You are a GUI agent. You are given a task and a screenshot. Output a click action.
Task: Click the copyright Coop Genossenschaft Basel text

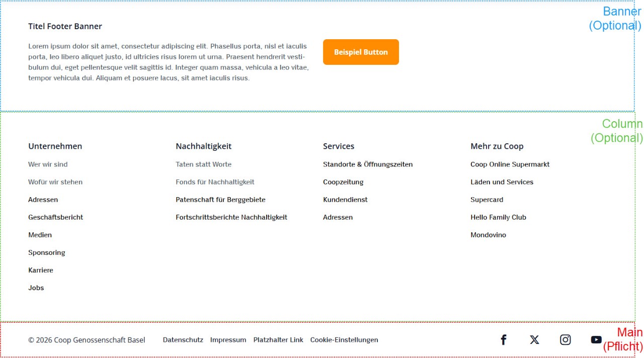(x=87, y=340)
